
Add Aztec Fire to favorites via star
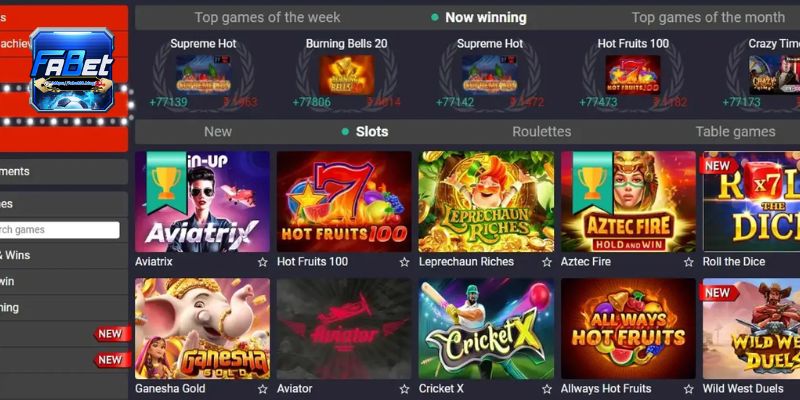click(x=688, y=262)
